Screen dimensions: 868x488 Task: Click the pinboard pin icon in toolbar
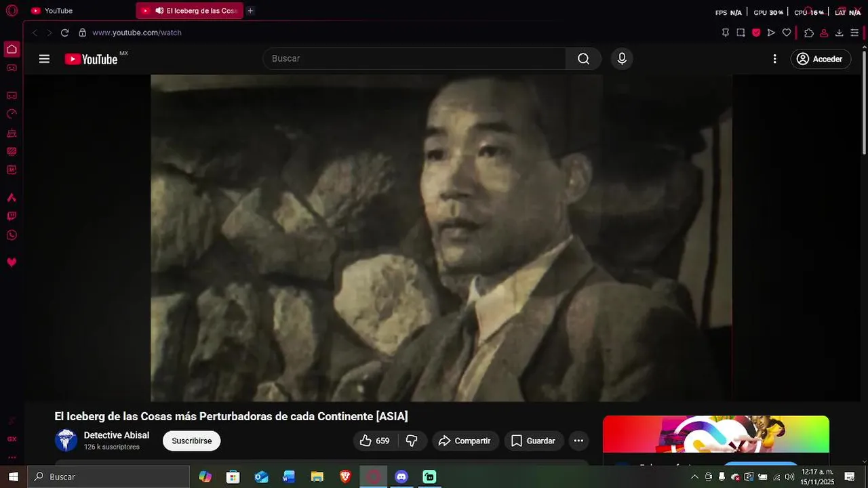(725, 33)
